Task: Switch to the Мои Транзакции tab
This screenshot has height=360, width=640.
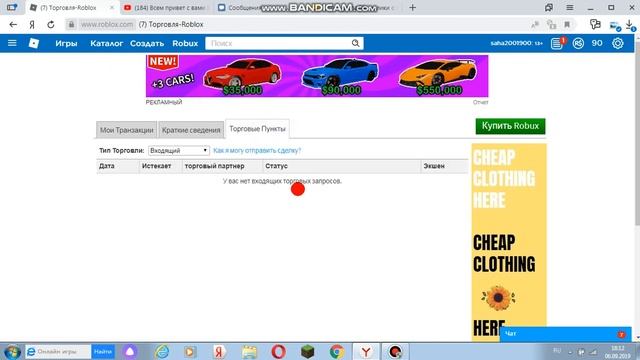Action: click(127, 130)
